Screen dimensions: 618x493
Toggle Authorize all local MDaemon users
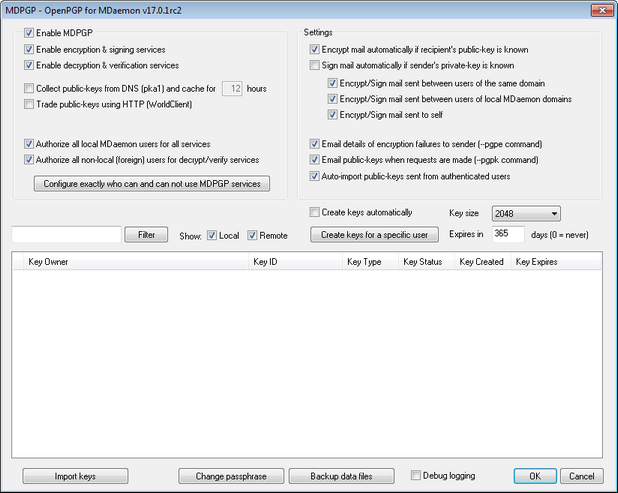[x=29, y=144]
